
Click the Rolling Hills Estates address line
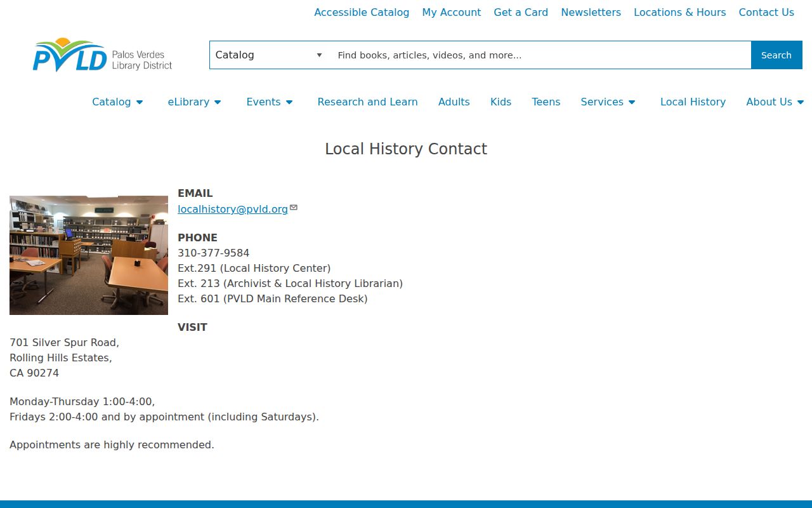pos(61,358)
